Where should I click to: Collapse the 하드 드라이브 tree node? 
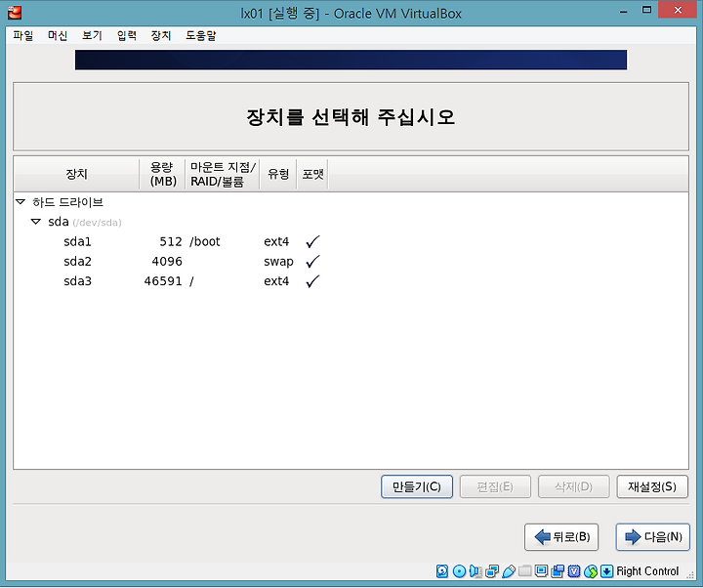tap(21, 202)
